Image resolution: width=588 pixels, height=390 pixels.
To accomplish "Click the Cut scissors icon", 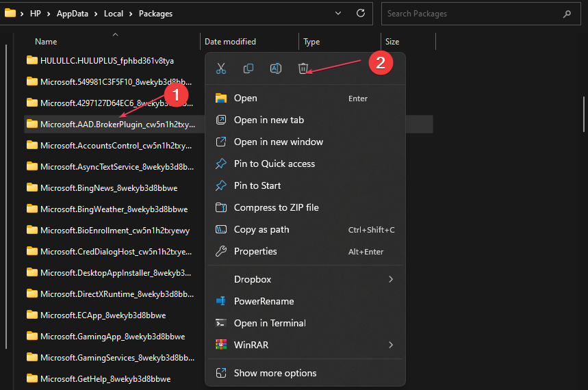I will click(221, 68).
